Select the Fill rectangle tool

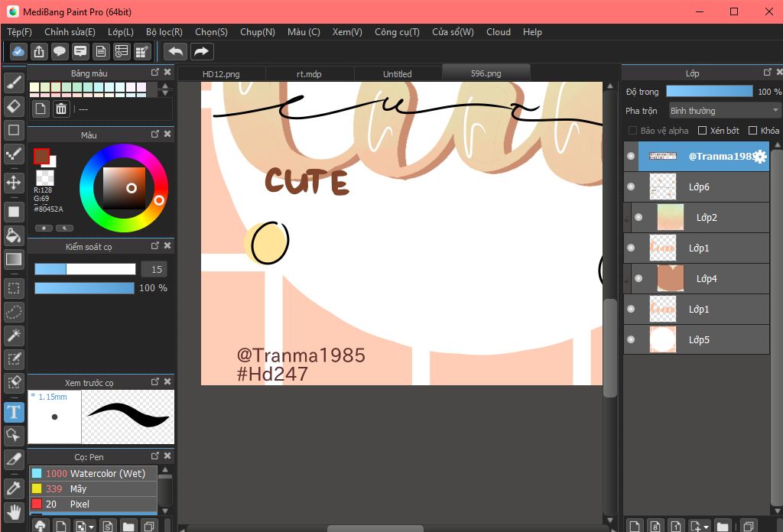click(x=14, y=212)
